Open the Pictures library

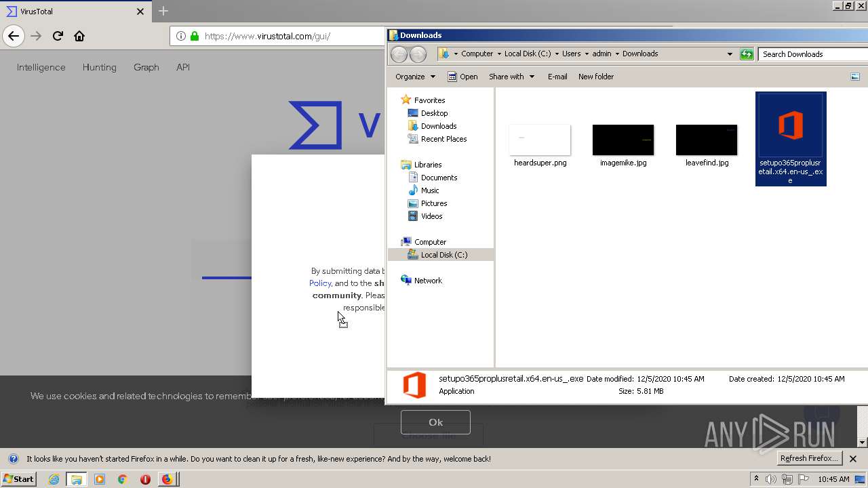[427, 203]
